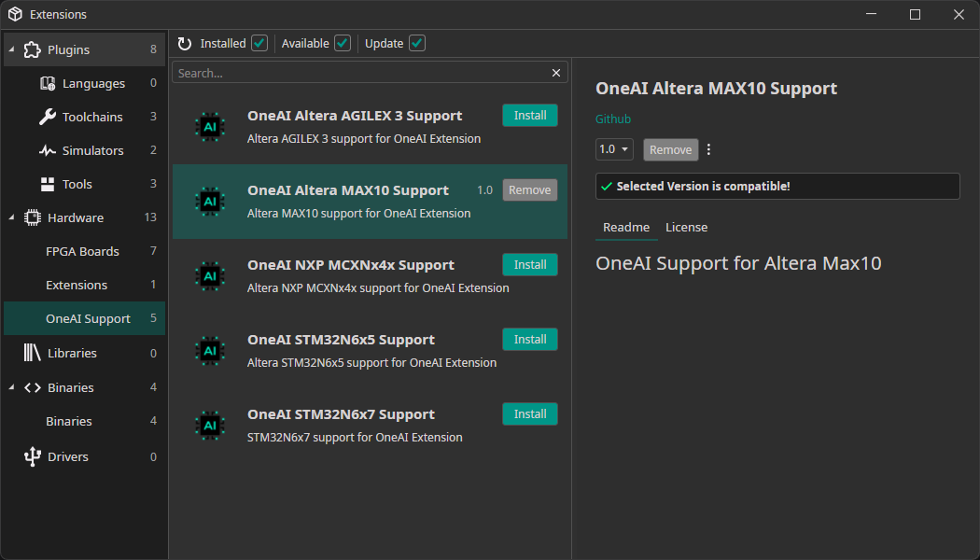The height and width of the screenshot is (560, 980).
Task: Open the three-dot more options menu
Action: tap(708, 149)
